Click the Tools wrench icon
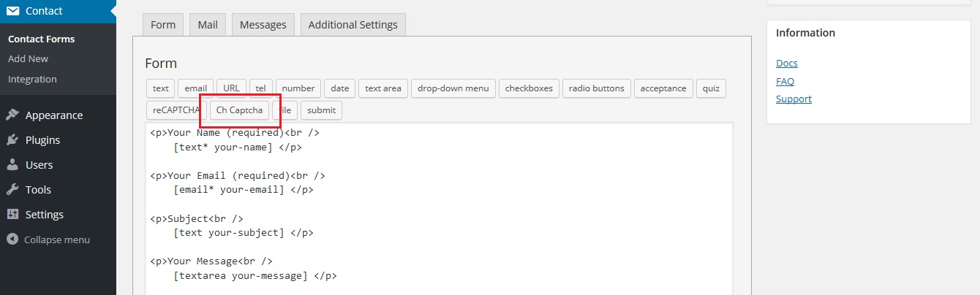This screenshot has width=980, height=295. pos(12,190)
